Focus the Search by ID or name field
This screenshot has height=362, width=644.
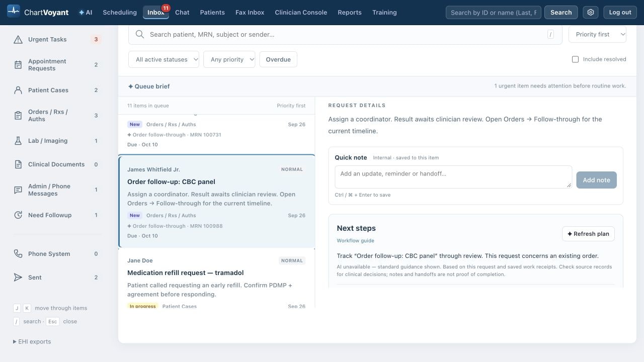click(x=494, y=13)
